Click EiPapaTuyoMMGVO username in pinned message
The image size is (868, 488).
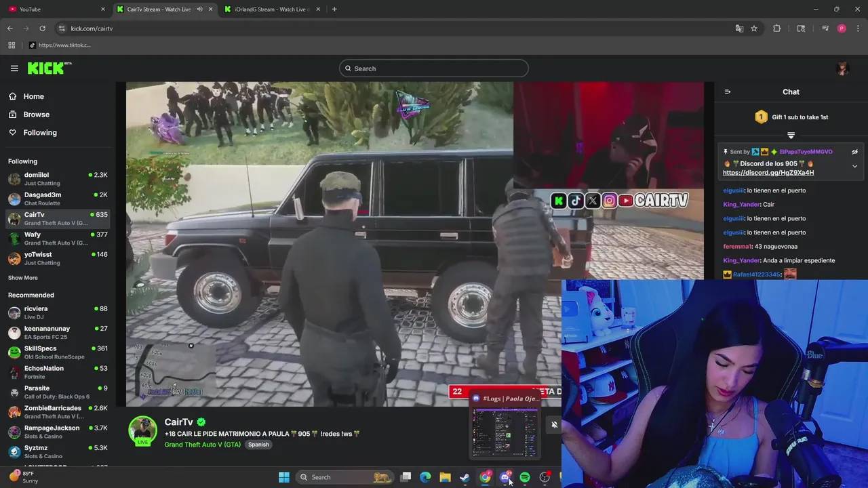click(806, 152)
